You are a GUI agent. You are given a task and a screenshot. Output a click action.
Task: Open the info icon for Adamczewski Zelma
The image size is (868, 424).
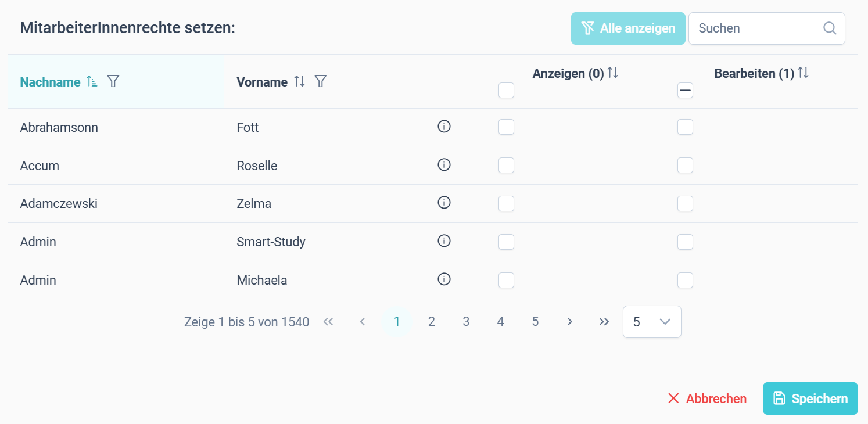tap(444, 203)
